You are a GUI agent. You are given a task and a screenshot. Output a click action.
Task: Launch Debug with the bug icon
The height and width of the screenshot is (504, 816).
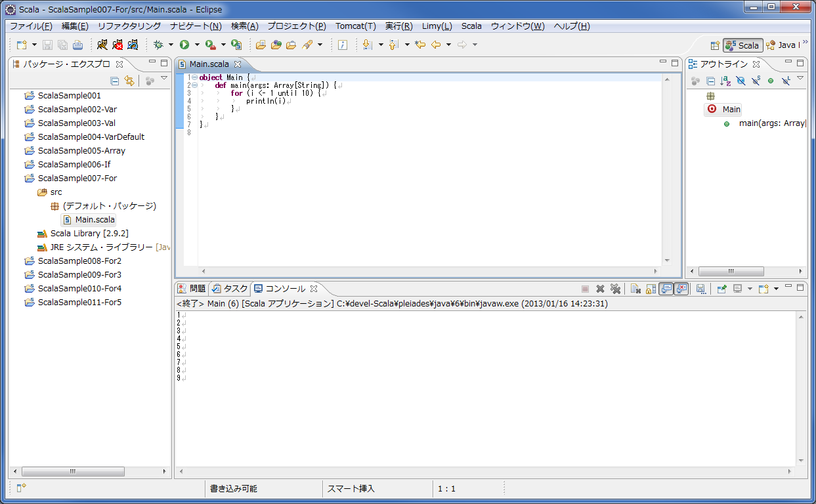tap(158, 45)
